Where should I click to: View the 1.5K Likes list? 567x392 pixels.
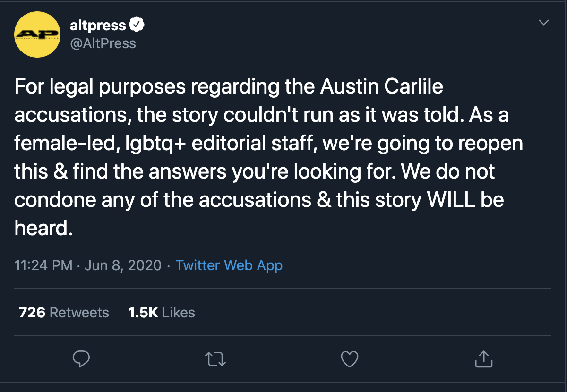162,312
